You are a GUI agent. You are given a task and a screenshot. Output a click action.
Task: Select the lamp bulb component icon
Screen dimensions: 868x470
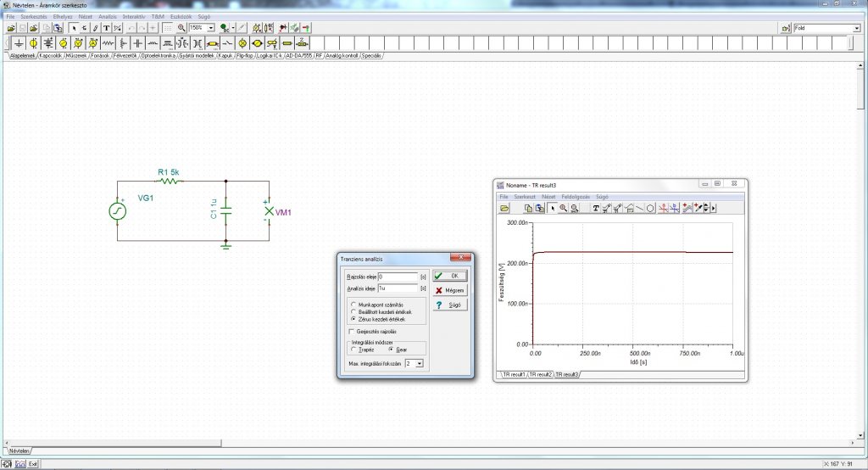tap(242, 43)
